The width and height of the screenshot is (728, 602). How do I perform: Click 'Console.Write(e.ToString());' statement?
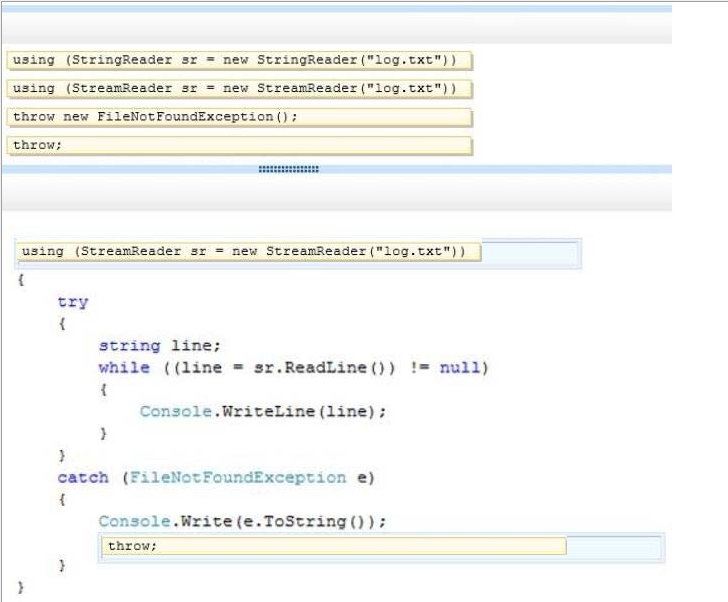tap(242, 521)
